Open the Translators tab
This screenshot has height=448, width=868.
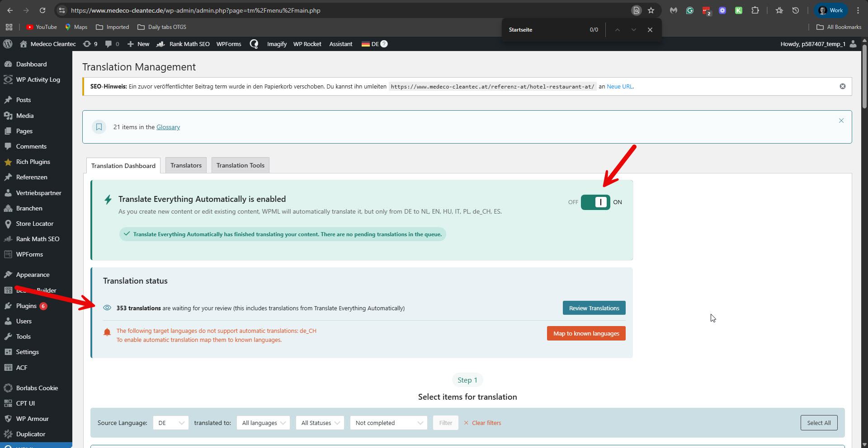coord(186,165)
